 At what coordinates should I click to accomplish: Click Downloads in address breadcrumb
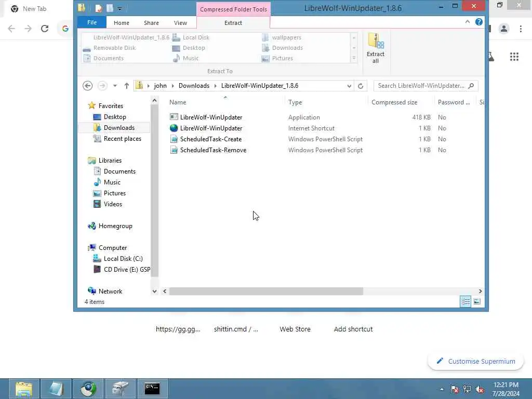click(x=194, y=86)
